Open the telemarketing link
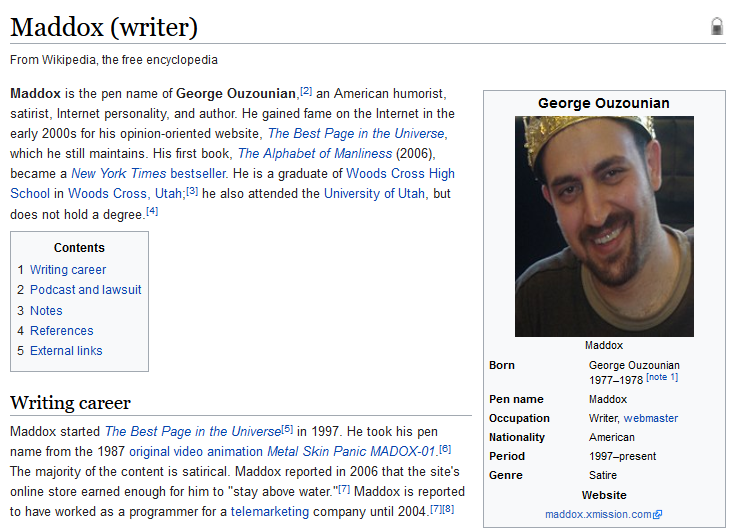Image resolution: width=733 pixels, height=529 pixels. point(270,512)
